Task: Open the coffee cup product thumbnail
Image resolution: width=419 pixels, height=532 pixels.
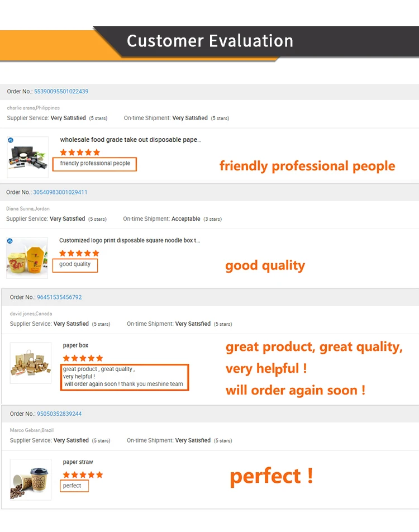Action: click(x=31, y=479)
